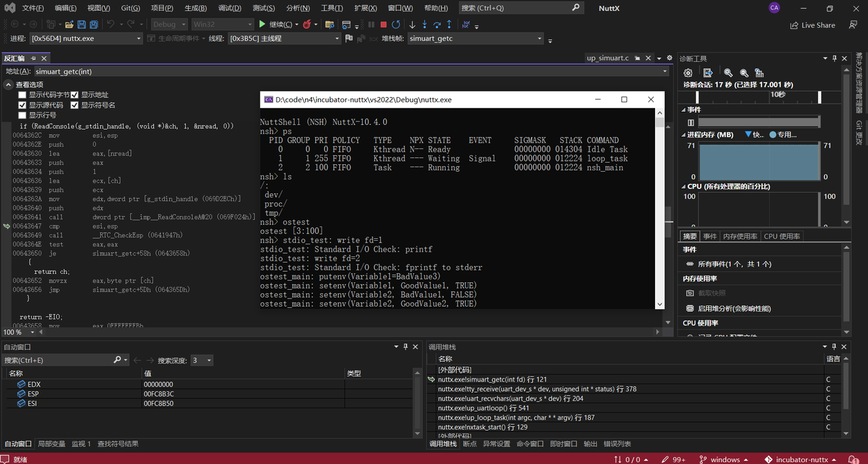Pin the disassembly tab up_simuart.c
868x464 pixels.
click(637, 58)
